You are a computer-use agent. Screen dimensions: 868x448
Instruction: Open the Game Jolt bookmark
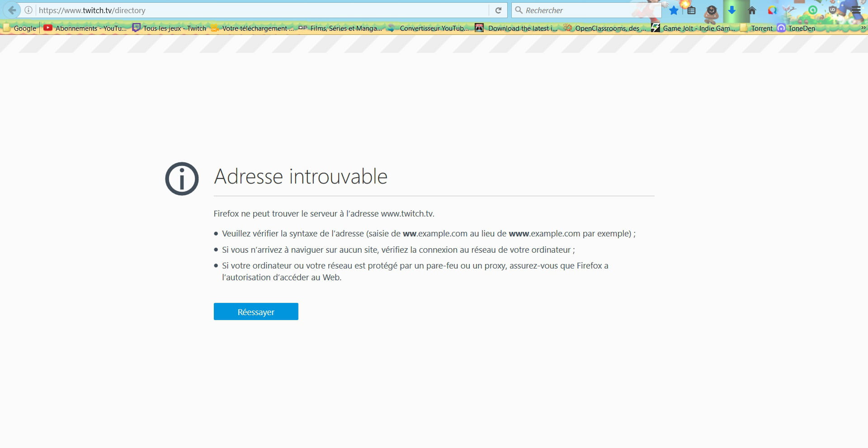(x=693, y=28)
